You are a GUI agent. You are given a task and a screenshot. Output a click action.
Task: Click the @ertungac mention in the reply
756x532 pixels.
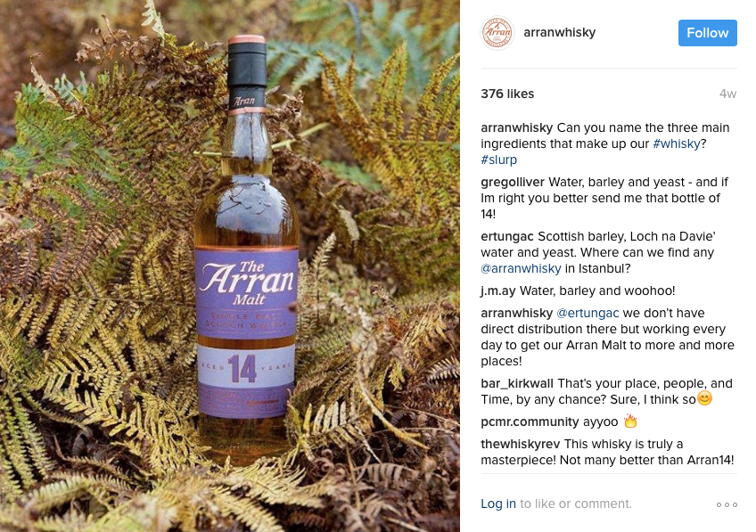[x=588, y=313]
